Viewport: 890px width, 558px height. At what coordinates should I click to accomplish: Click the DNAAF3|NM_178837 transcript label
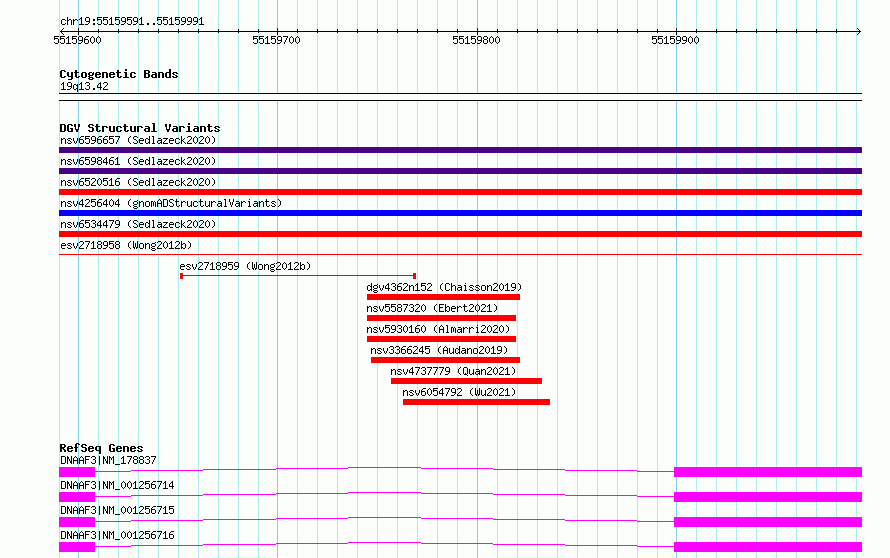[108, 461]
